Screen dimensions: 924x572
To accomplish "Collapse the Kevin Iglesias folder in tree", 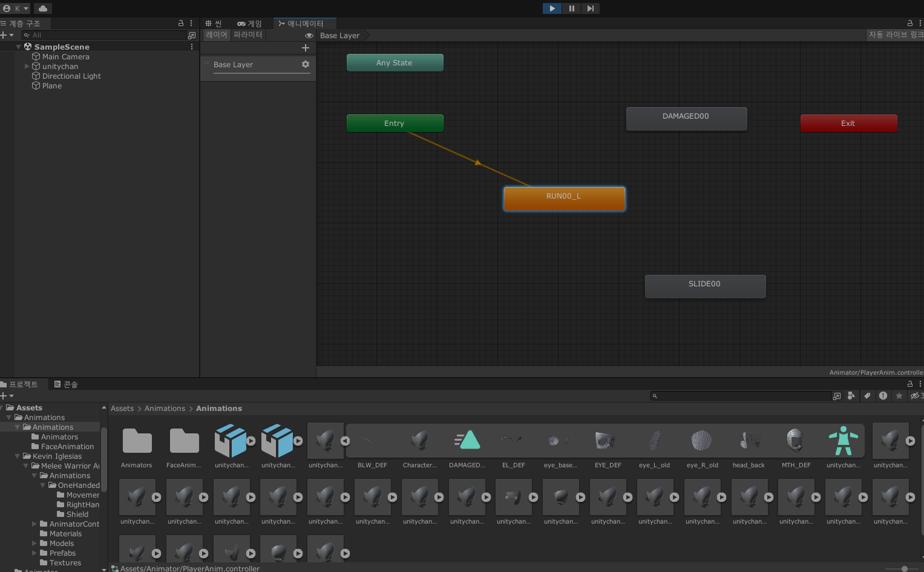I will coord(18,456).
